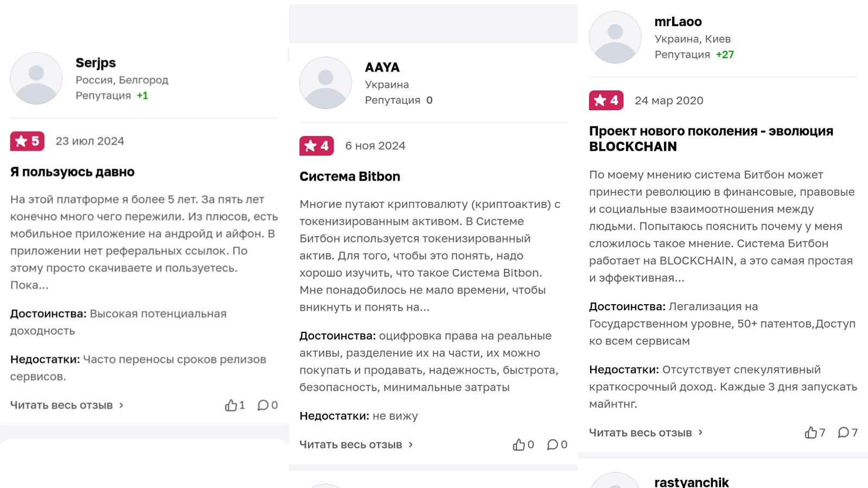
Task: Click the green +27 reputation value
Action: (x=724, y=54)
